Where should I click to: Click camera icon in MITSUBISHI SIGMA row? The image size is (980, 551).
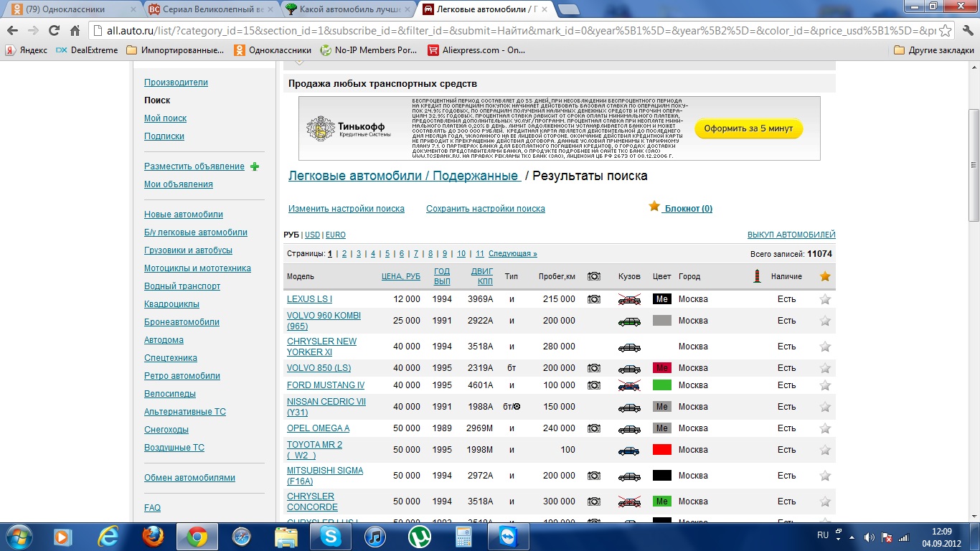tap(594, 476)
